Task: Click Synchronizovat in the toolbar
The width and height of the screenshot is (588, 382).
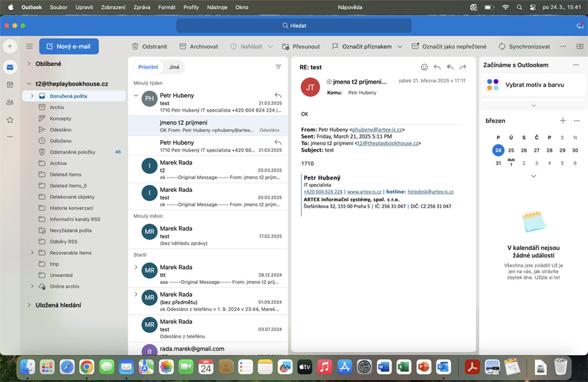Action: (x=524, y=46)
